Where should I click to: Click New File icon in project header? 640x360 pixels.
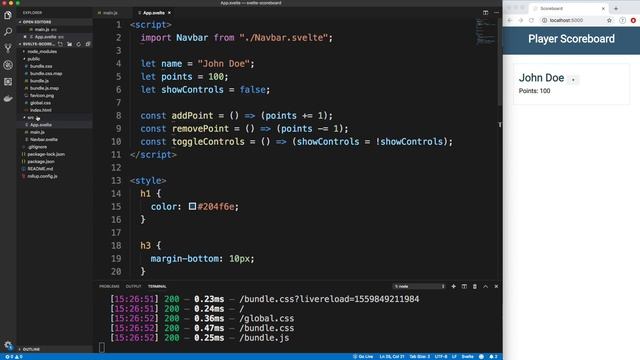[60, 44]
